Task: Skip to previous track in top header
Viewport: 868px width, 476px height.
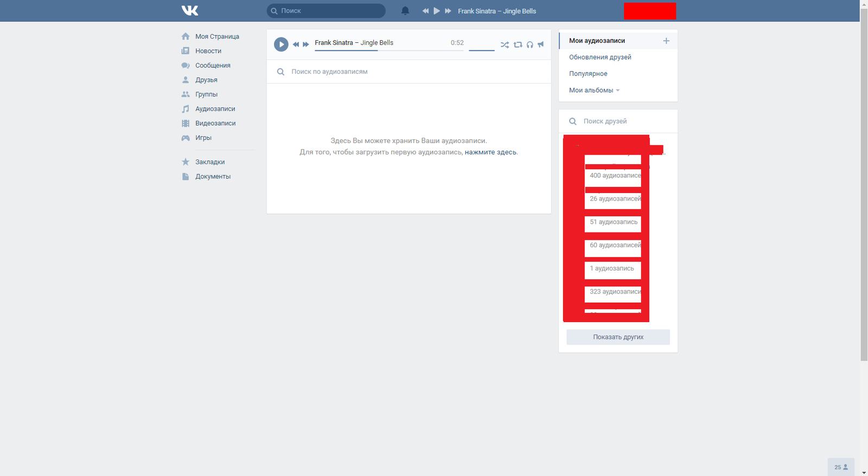Action: 425,11
